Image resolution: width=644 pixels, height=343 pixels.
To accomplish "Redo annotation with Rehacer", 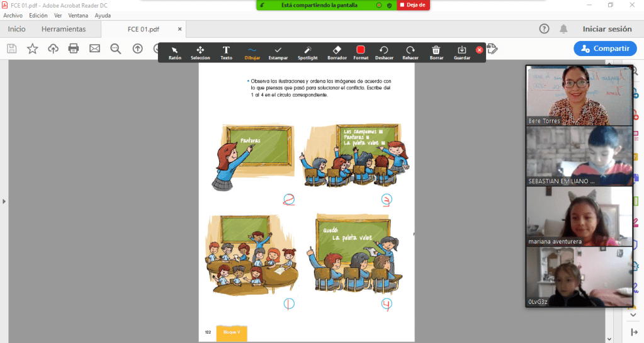I will coord(410,53).
